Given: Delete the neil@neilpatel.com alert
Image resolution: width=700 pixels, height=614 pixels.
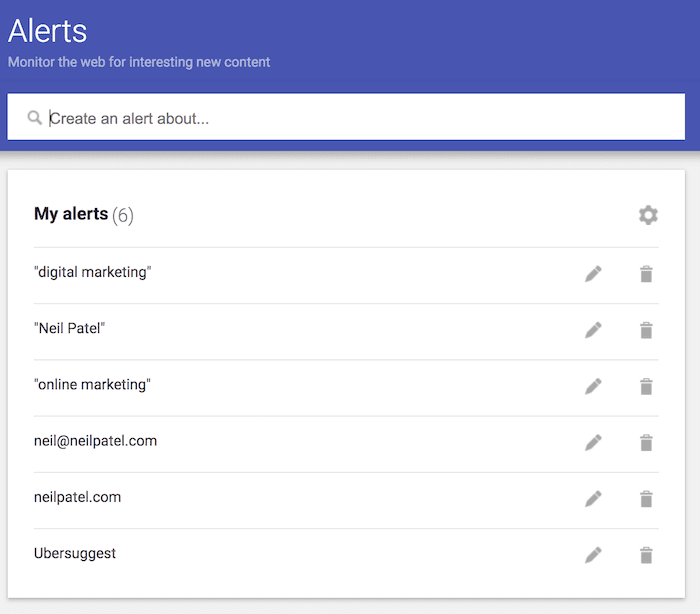Looking at the screenshot, I should point(646,443).
